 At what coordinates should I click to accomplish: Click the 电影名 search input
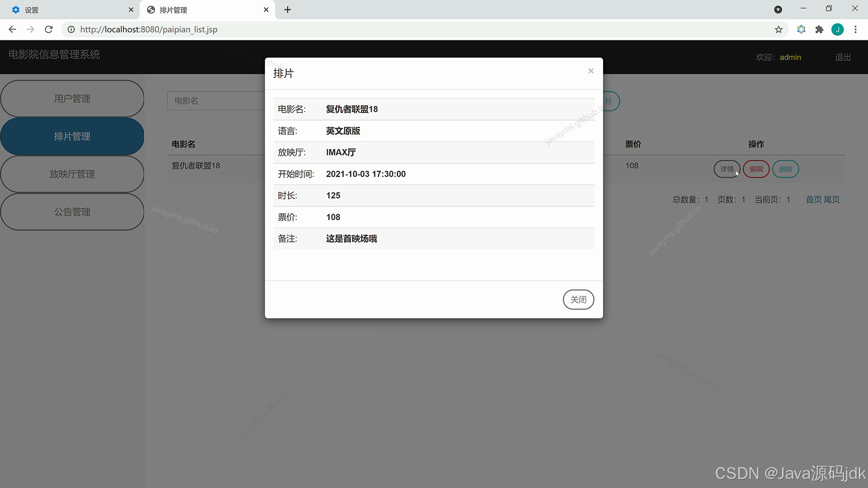tap(216, 101)
